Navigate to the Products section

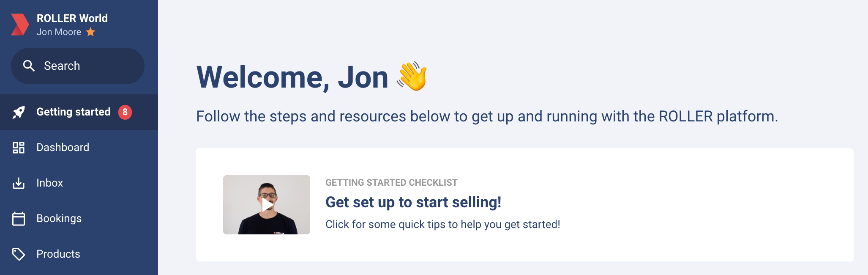(79, 254)
